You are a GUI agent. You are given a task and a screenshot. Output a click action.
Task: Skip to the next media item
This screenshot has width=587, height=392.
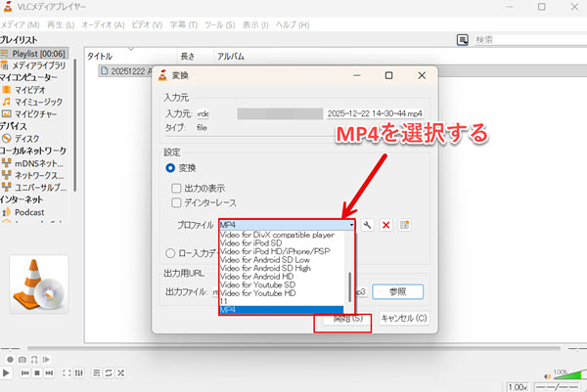[49, 372]
